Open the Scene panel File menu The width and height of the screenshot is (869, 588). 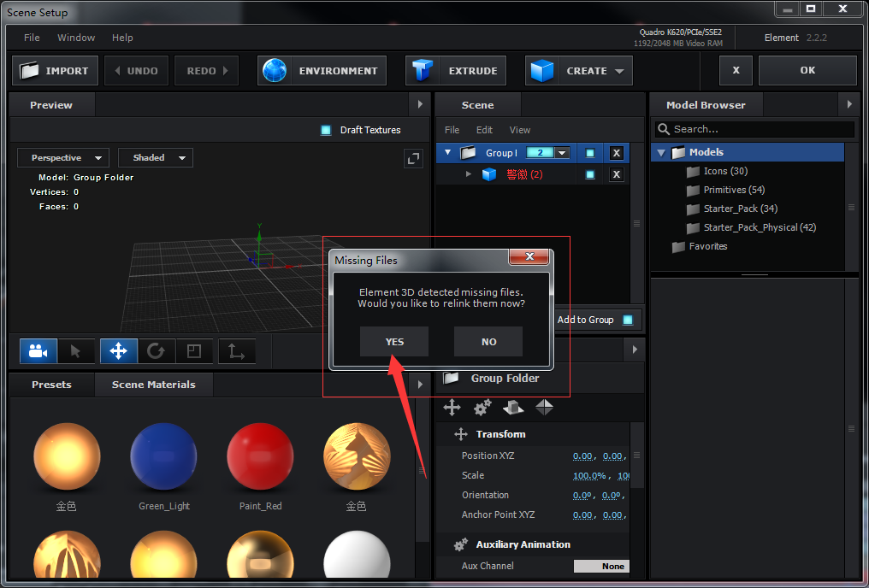point(452,130)
